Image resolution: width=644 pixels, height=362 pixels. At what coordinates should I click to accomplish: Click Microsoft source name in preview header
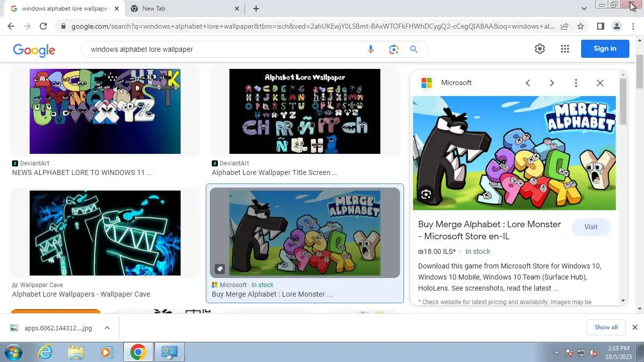456,83
